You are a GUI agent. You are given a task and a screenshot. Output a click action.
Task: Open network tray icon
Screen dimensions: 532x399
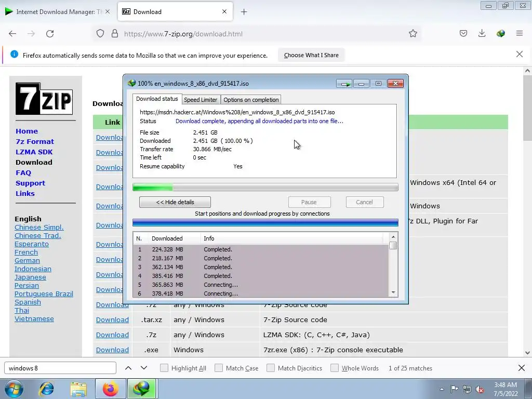(x=467, y=389)
